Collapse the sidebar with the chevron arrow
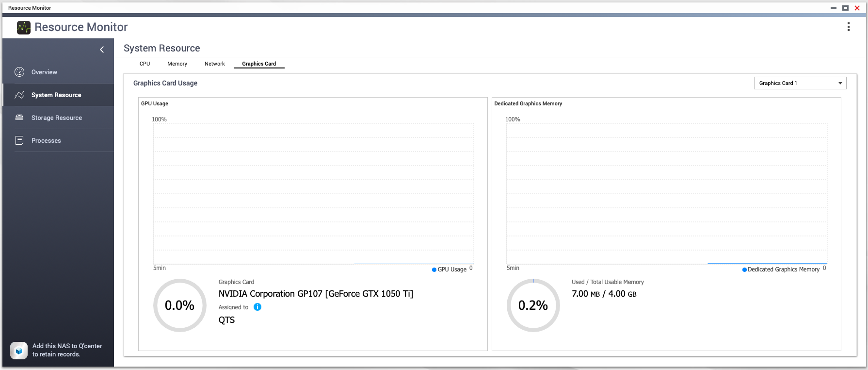This screenshot has height=370, width=868. [102, 50]
